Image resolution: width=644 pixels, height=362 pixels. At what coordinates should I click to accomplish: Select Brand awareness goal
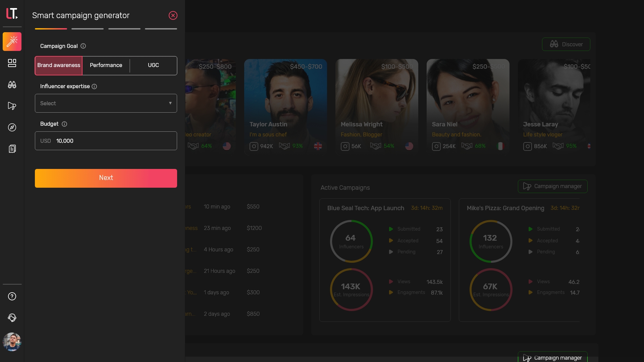coord(59,65)
